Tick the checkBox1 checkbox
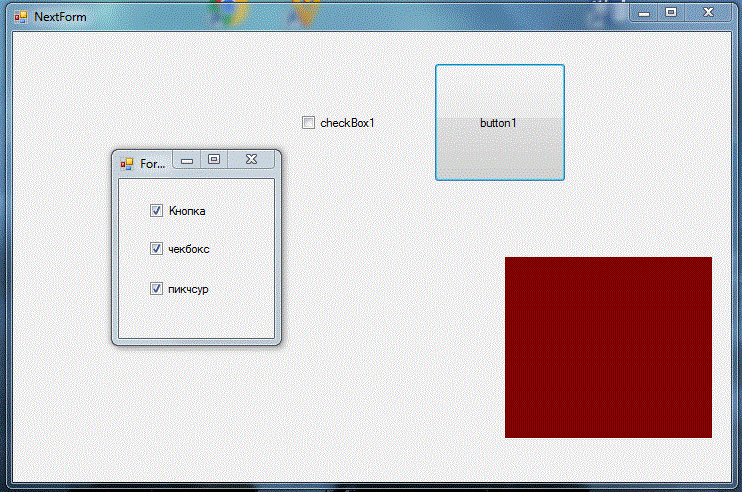This screenshot has height=492, width=742. coord(309,123)
